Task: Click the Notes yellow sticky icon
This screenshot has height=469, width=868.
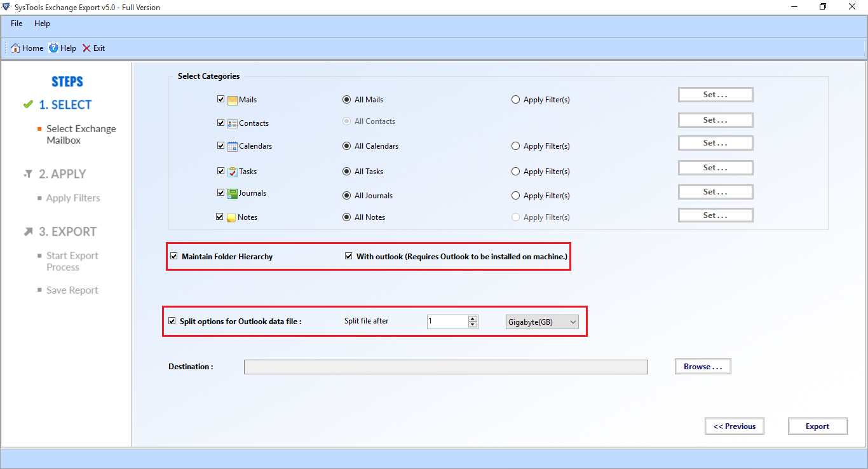Action: [x=232, y=217]
